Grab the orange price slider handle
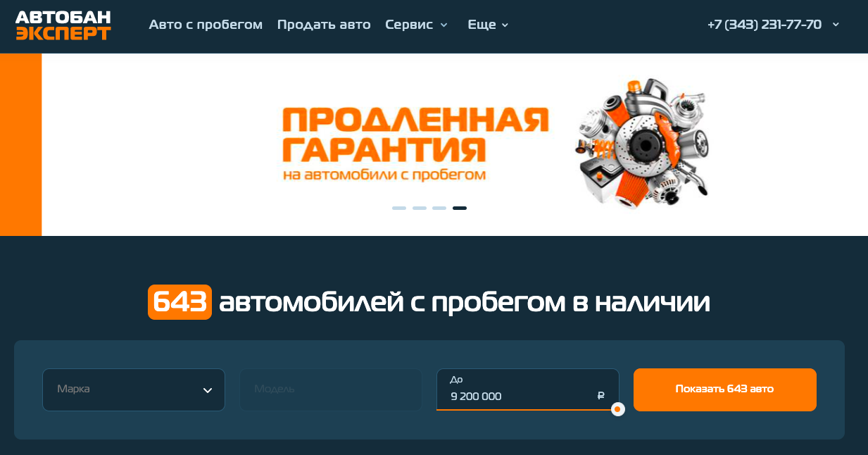868x455 pixels. (617, 409)
